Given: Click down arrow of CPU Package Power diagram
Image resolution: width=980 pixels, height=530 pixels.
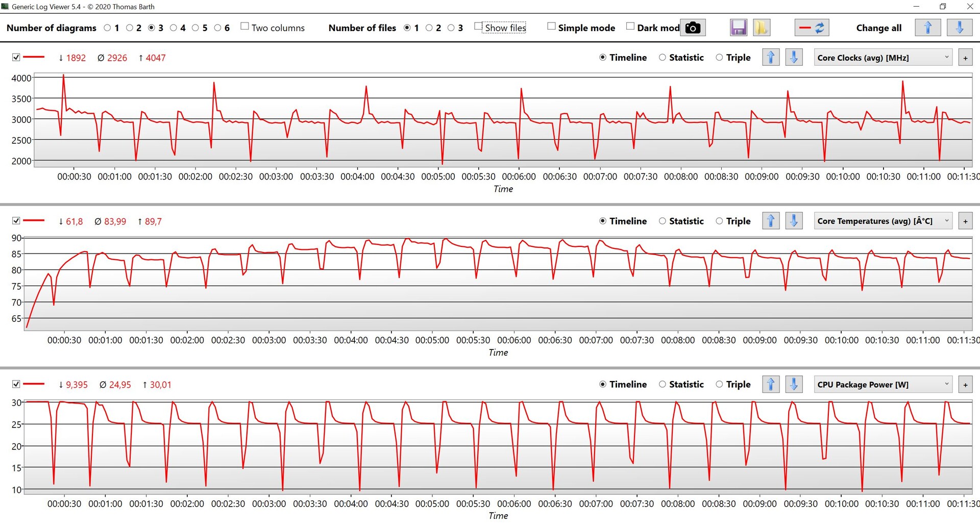Looking at the screenshot, I should [794, 384].
